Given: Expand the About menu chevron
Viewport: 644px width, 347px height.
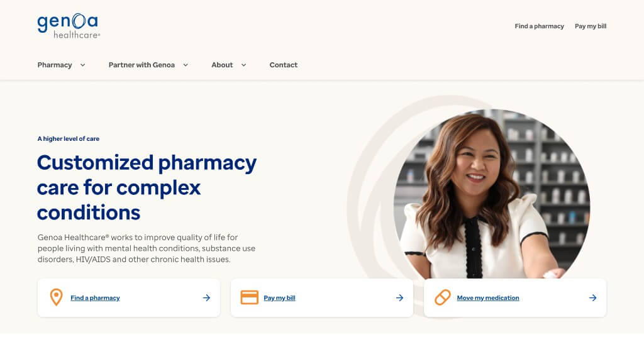Looking at the screenshot, I should point(243,65).
